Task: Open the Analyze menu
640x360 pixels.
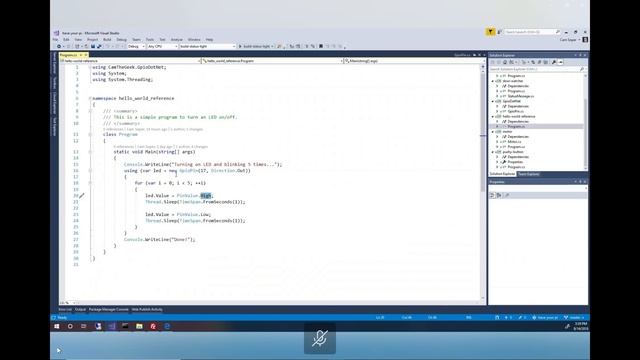Action: (177, 40)
